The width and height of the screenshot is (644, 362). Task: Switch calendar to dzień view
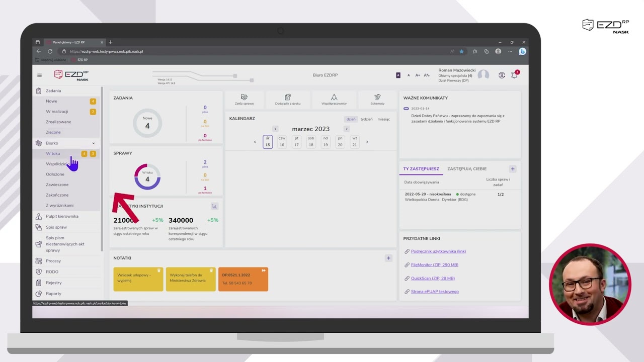click(x=351, y=119)
